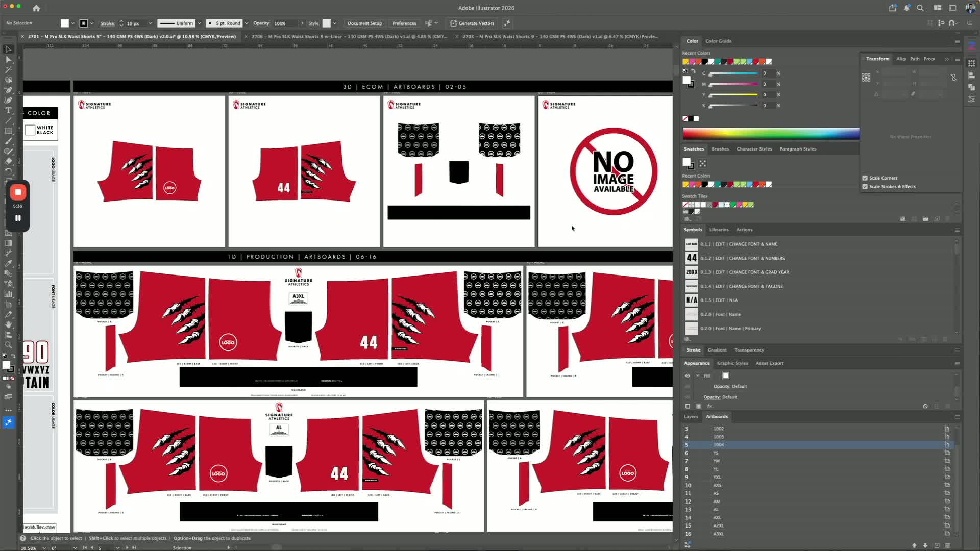Expand collapsed tabs in Transform panel

pos(947,59)
